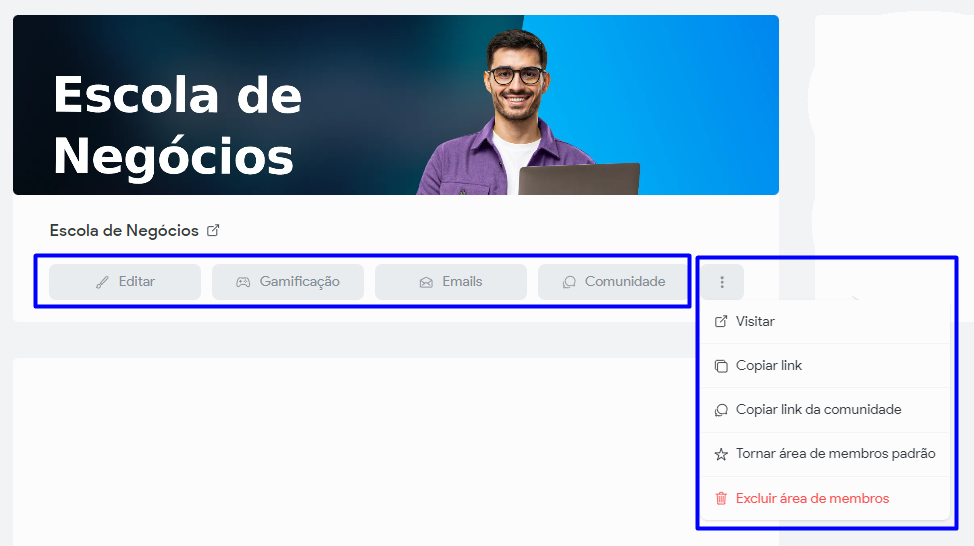Open the Gamificação settings button
The image size is (974, 546).
point(288,282)
